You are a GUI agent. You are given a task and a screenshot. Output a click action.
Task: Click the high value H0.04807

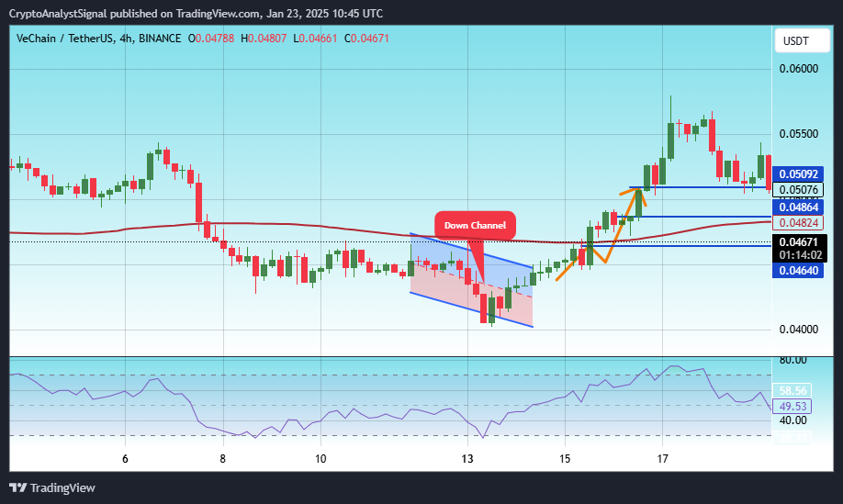click(x=264, y=39)
